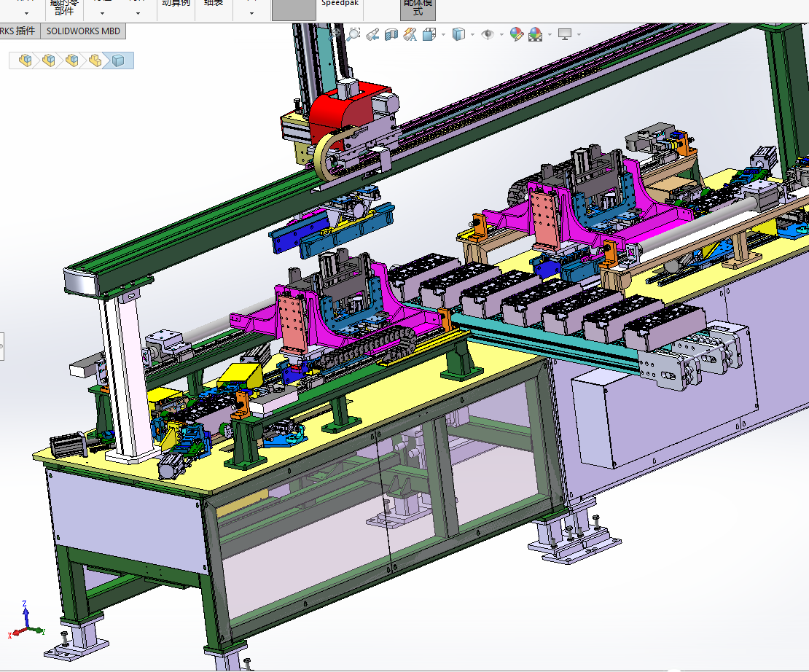Open the View Settings monitor dropdown arrow
This screenshot has height=672, width=809.
coord(579,35)
